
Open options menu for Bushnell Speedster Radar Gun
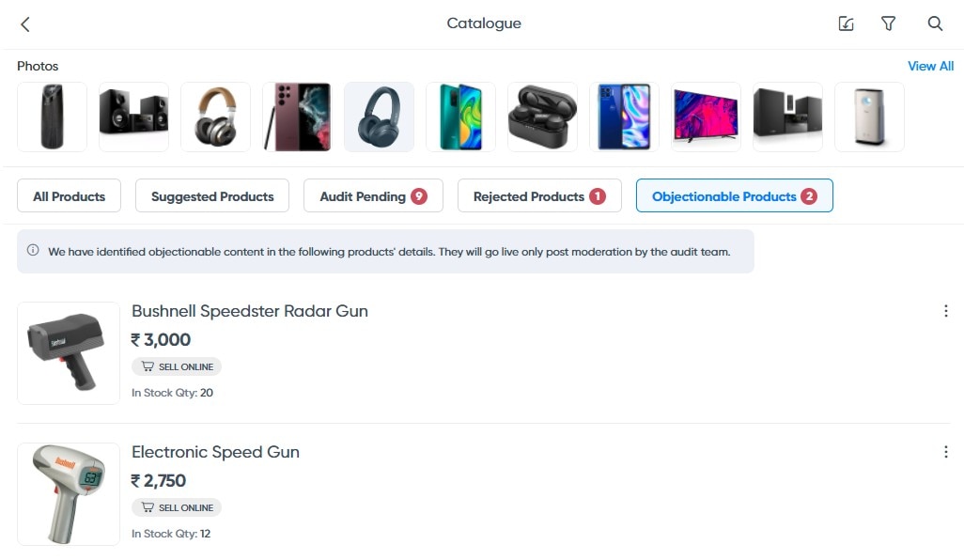click(x=946, y=311)
